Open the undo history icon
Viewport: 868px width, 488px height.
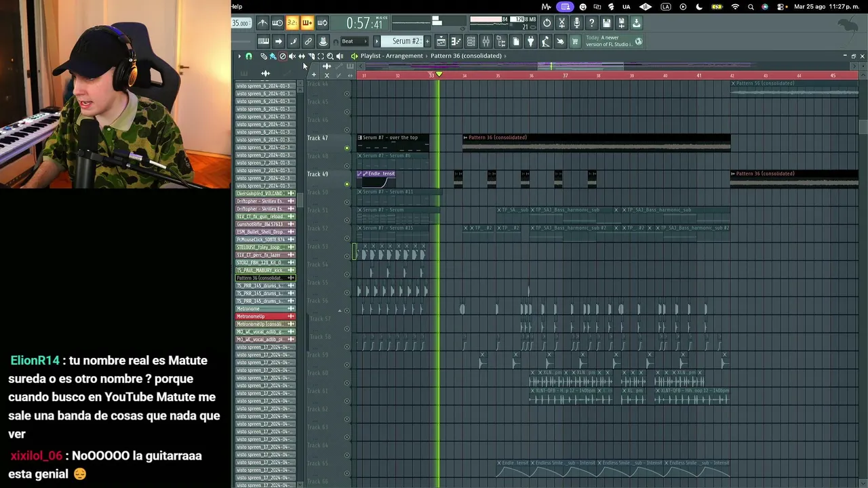tap(547, 23)
